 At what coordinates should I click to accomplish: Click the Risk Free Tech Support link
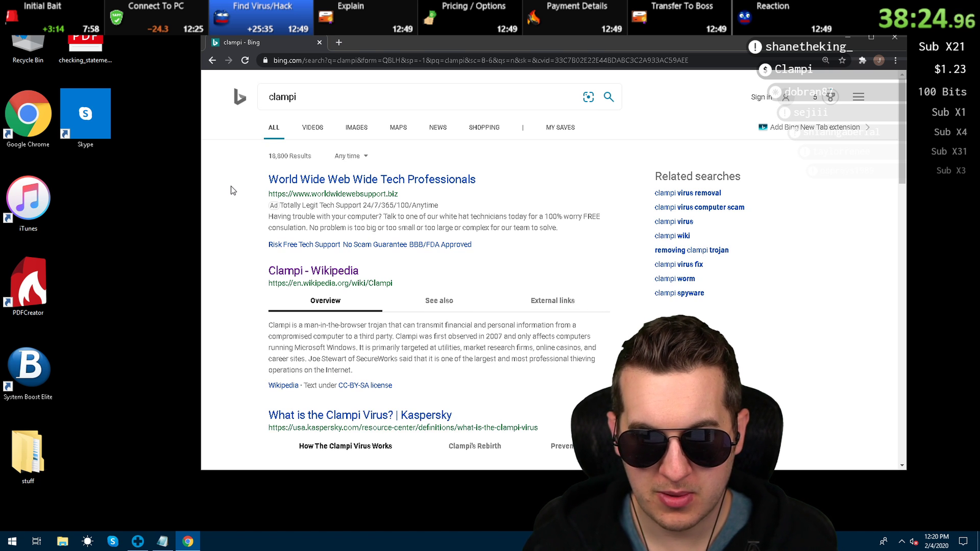304,244
